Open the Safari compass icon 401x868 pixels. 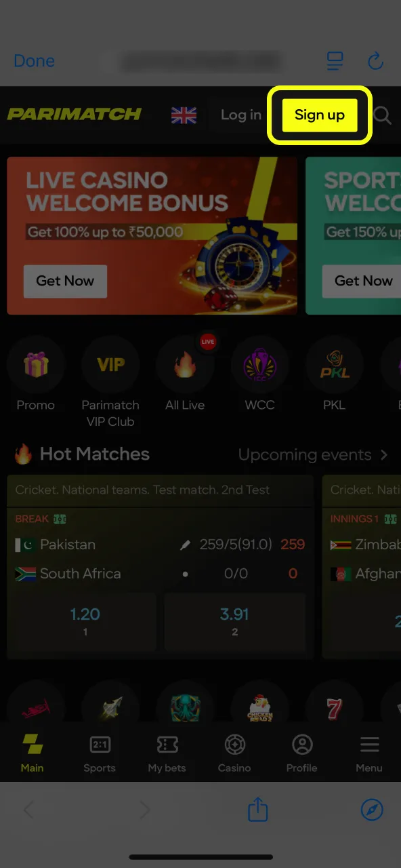[372, 809]
